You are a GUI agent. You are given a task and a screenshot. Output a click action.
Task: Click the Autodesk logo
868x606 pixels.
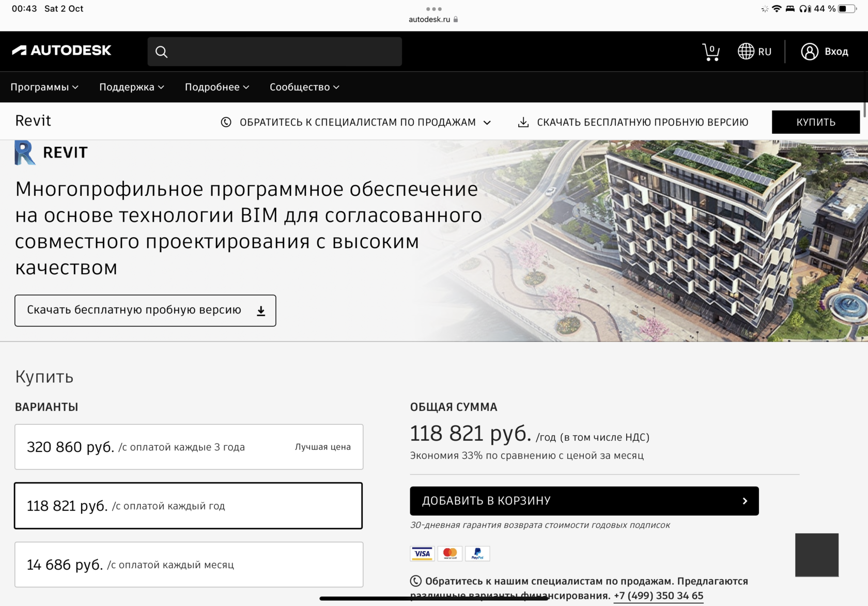tap(61, 50)
